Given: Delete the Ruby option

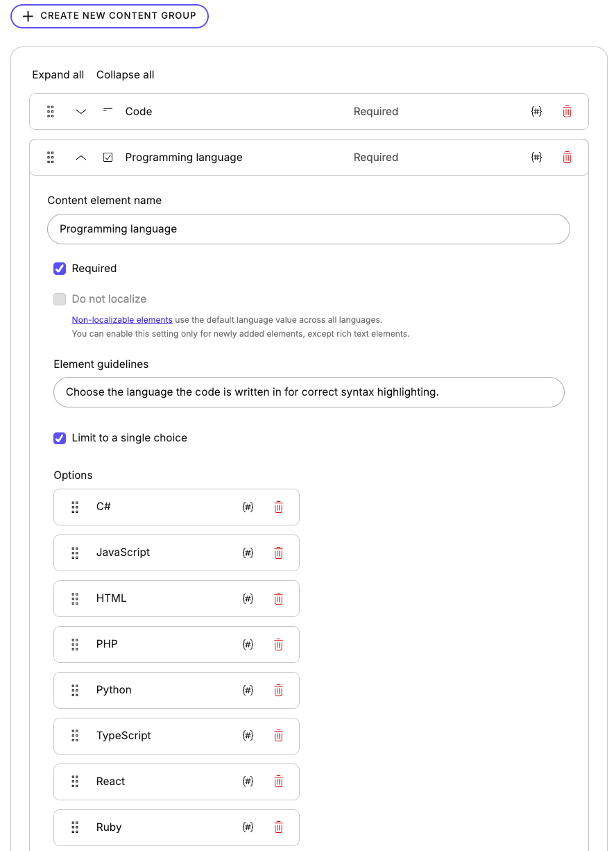Looking at the screenshot, I should (278, 827).
